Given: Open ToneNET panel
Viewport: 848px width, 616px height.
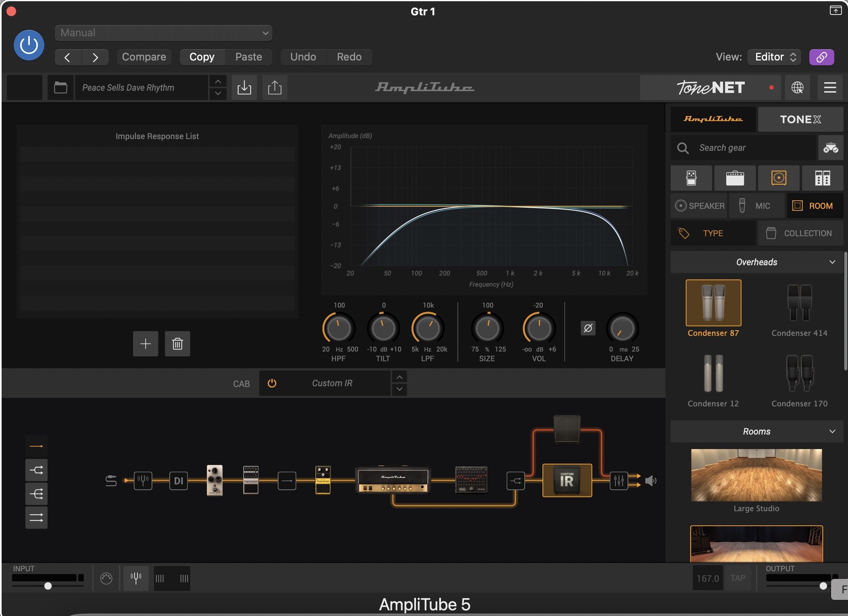Looking at the screenshot, I should tap(711, 87).
